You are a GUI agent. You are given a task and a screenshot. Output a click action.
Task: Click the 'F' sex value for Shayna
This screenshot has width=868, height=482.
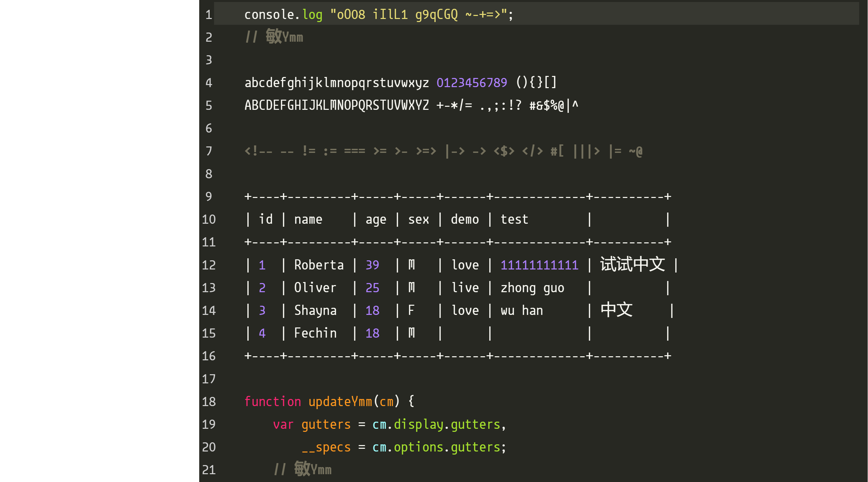coord(411,310)
